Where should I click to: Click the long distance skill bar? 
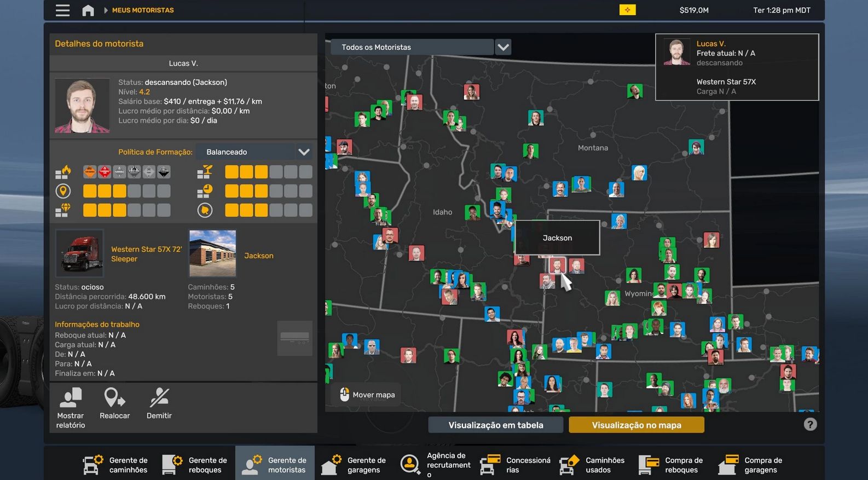tap(126, 191)
